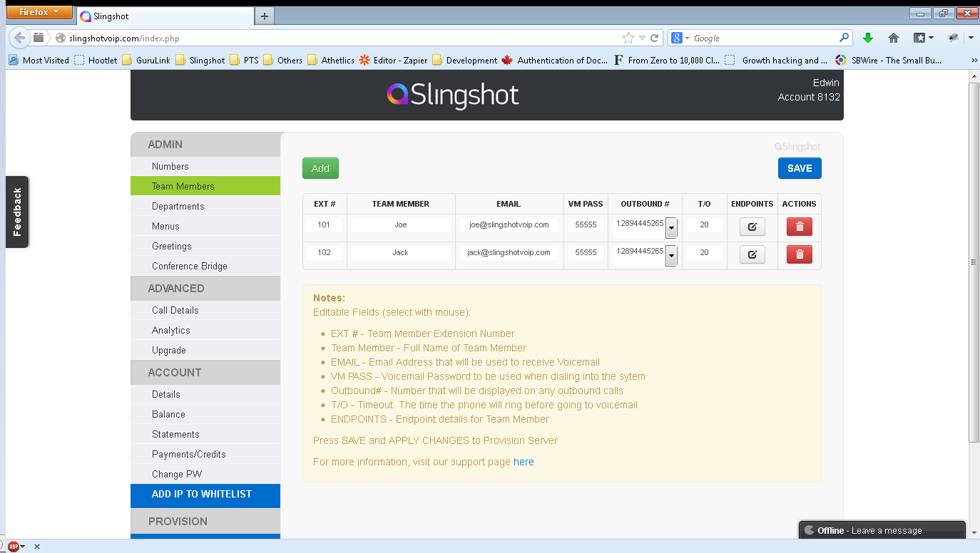Open the Change PW page

pos(205,474)
